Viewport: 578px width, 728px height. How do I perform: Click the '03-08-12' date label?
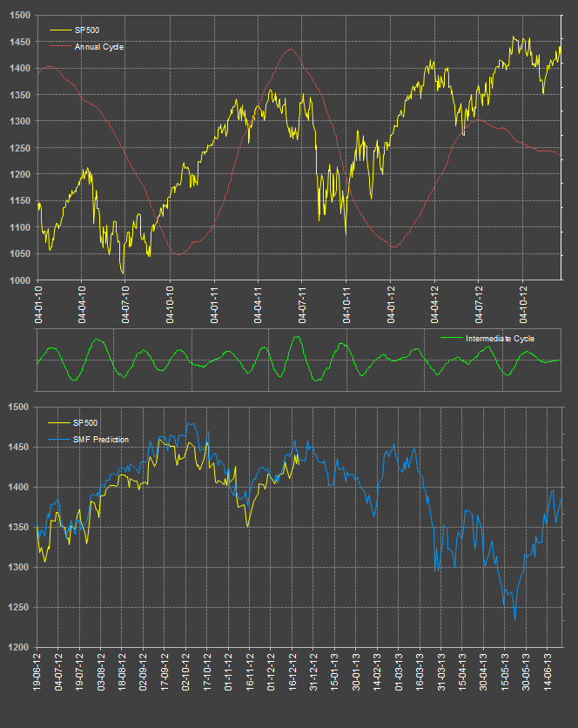coord(101,671)
